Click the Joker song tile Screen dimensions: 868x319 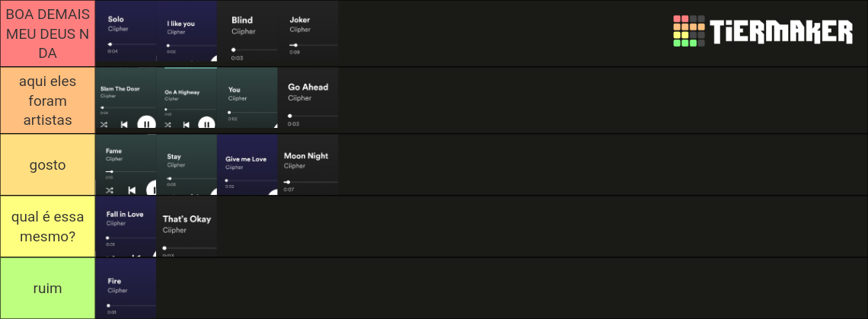pyautogui.click(x=308, y=33)
